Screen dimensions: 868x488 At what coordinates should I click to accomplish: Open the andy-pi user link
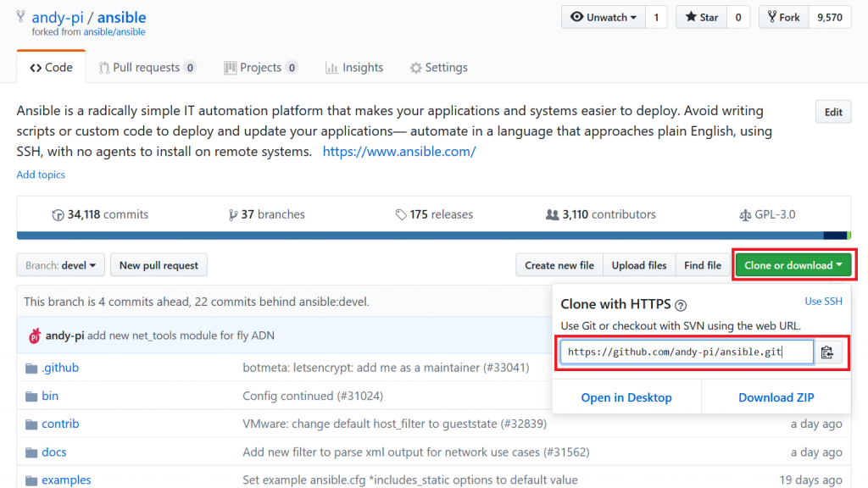(x=58, y=17)
